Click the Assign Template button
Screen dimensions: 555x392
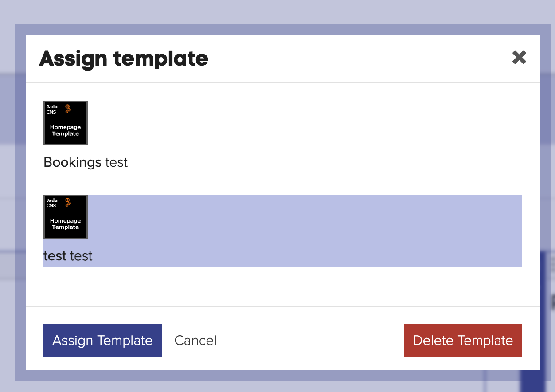pyautogui.click(x=102, y=340)
